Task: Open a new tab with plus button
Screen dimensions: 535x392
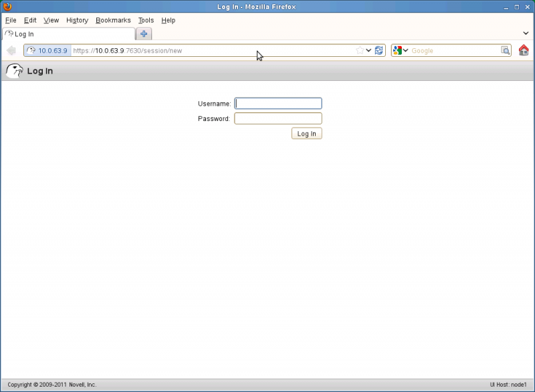Action: tap(144, 33)
